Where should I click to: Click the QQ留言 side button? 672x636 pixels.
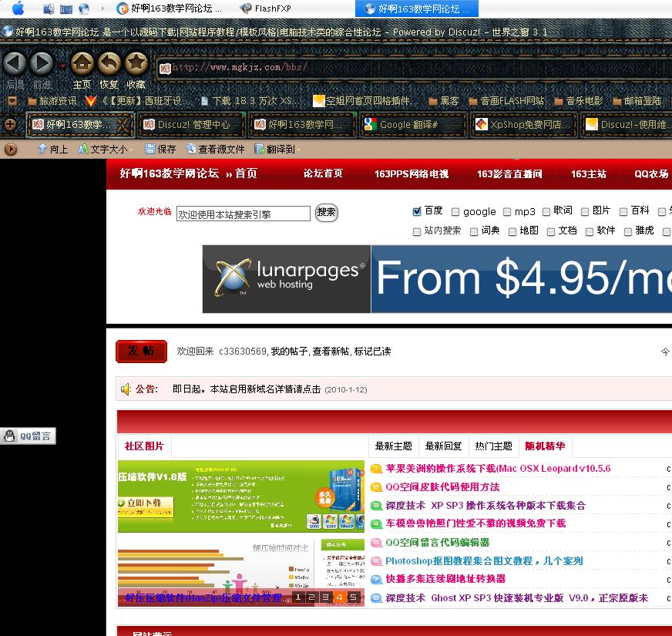tap(28, 436)
